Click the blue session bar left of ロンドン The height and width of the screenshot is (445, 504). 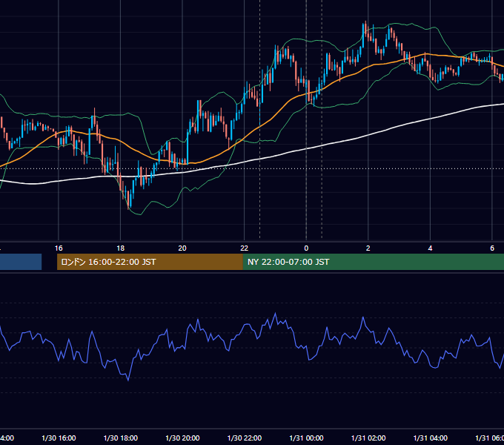(21, 262)
